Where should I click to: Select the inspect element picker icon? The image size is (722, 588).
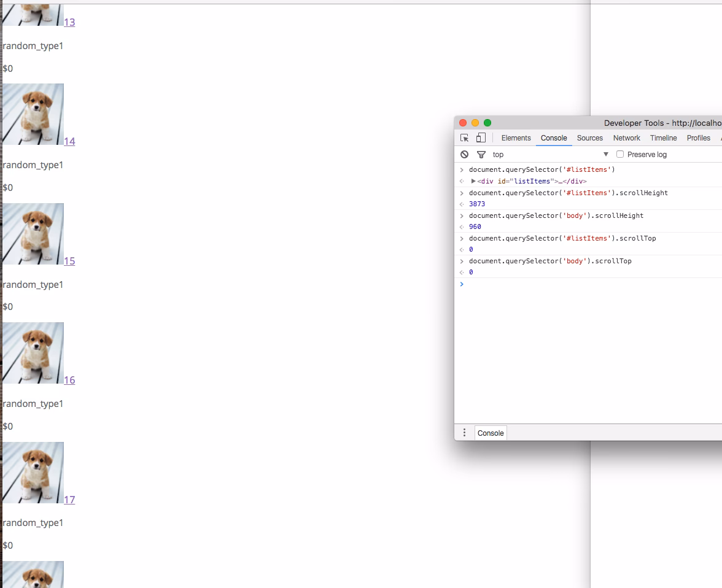click(465, 137)
